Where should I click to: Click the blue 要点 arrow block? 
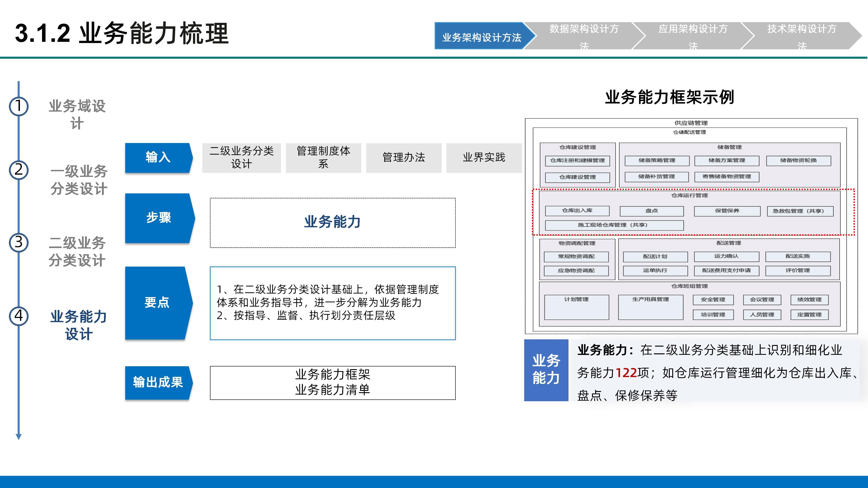pyautogui.click(x=159, y=303)
